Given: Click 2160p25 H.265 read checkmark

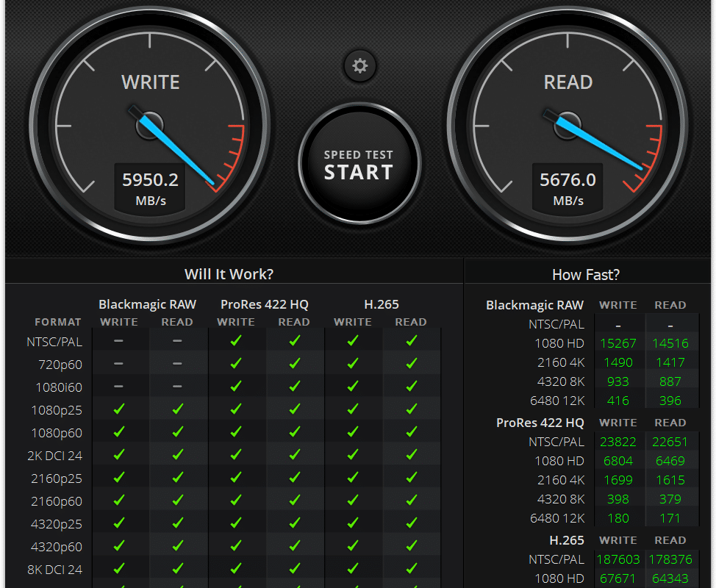Looking at the screenshot, I should click(x=412, y=478).
